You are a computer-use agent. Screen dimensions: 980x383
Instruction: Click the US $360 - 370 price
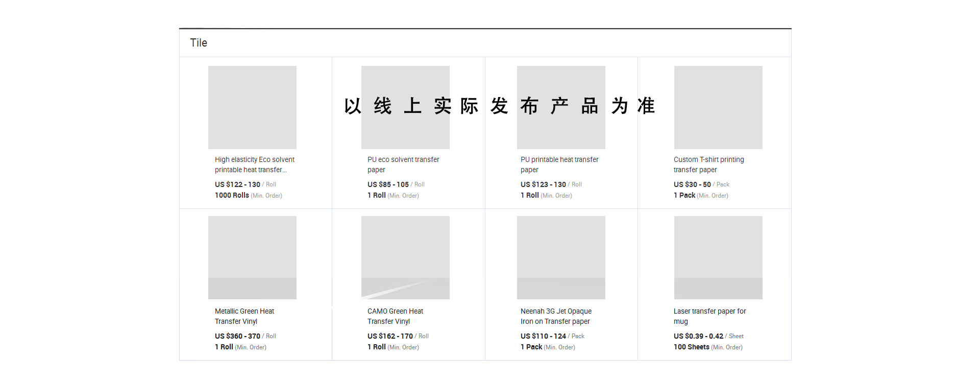(237, 336)
